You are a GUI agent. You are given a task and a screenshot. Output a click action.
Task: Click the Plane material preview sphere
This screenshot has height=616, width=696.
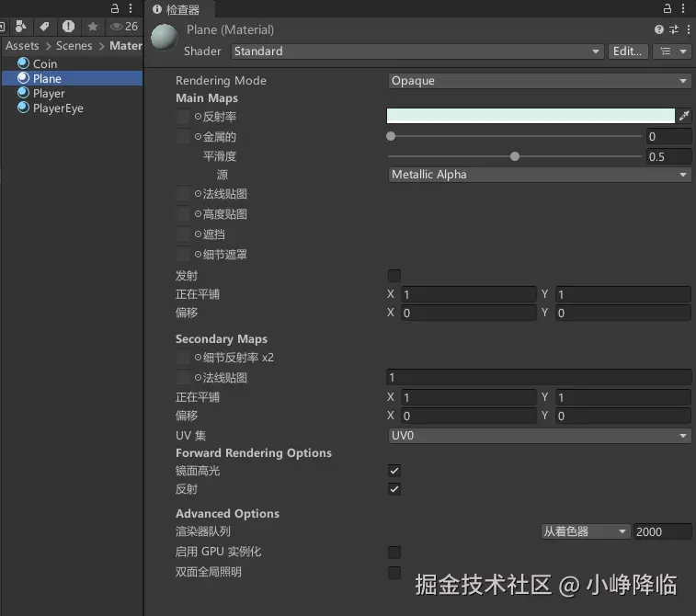point(164,39)
